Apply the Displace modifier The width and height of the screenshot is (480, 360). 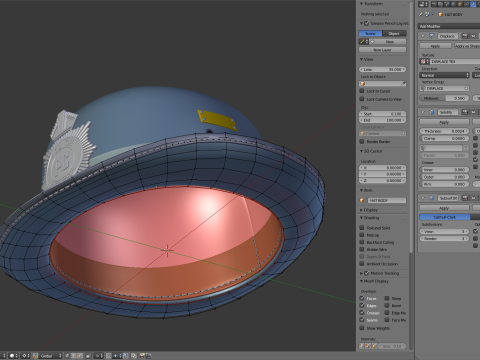[435, 46]
